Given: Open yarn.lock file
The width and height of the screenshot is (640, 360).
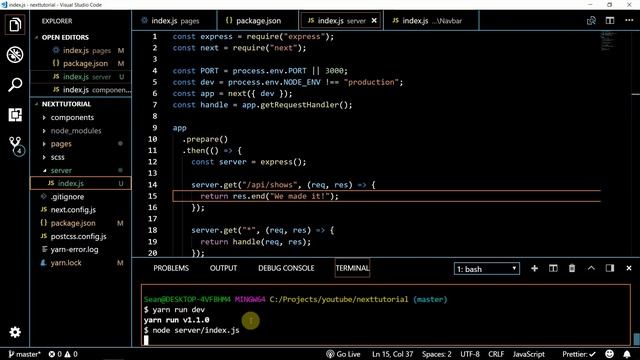Looking at the screenshot, I should [x=81, y=263].
